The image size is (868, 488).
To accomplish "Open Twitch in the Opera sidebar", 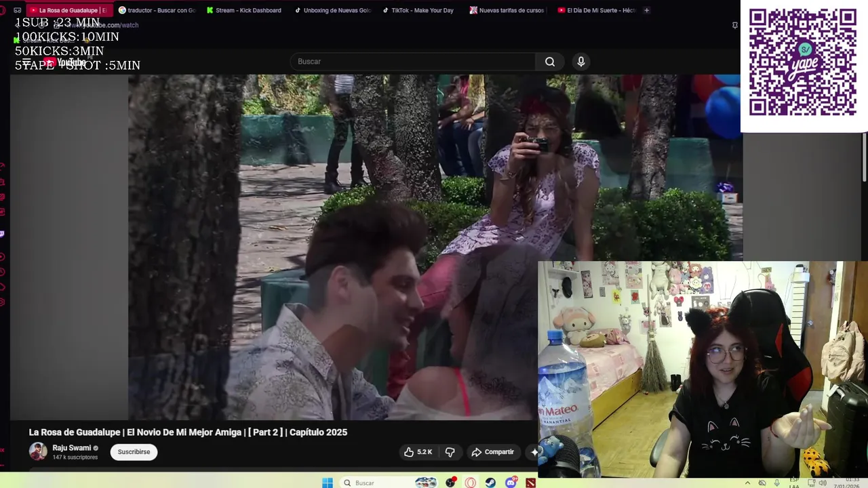I will click(x=3, y=234).
